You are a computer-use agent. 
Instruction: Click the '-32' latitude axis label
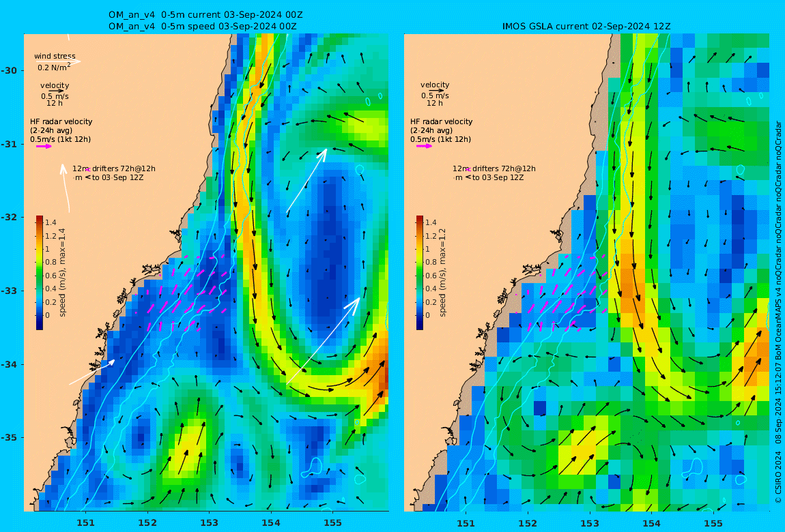[x=10, y=218]
